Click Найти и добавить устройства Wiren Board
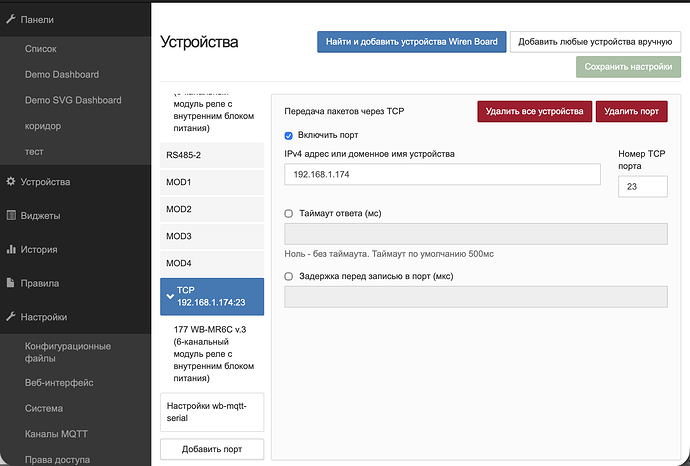Image resolution: width=690 pixels, height=466 pixels. coord(411,41)
